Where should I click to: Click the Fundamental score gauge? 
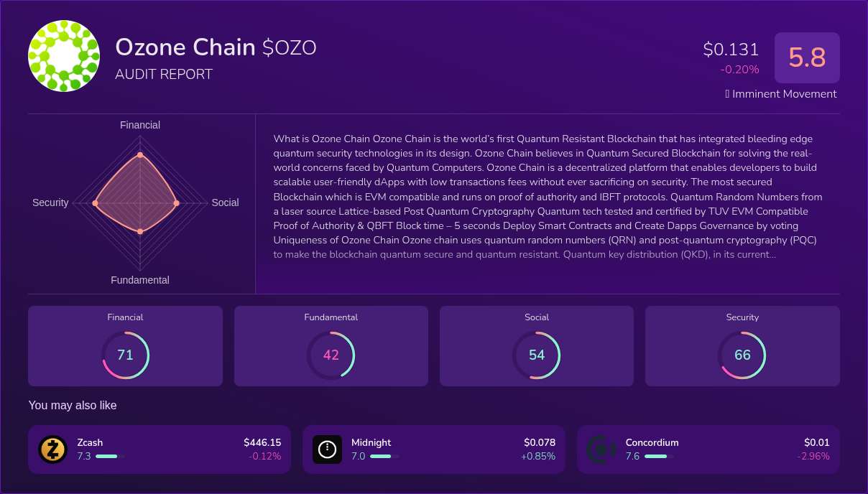pos(331,355)
